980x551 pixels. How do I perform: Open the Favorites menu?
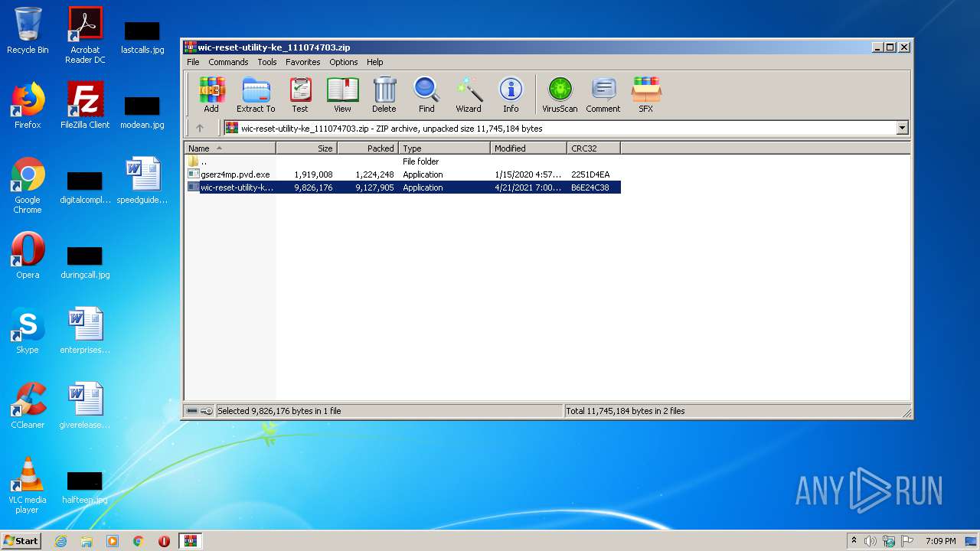pos(303,62)
